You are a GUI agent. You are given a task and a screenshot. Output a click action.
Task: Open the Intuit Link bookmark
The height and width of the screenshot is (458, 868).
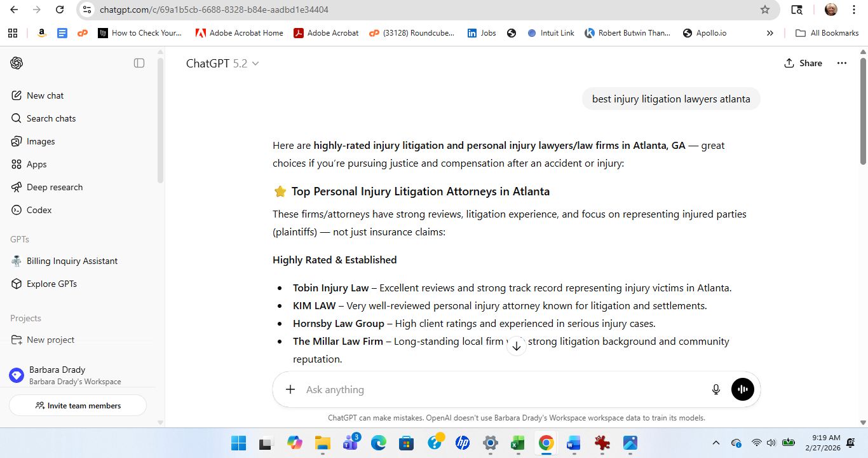pos(550,33)
